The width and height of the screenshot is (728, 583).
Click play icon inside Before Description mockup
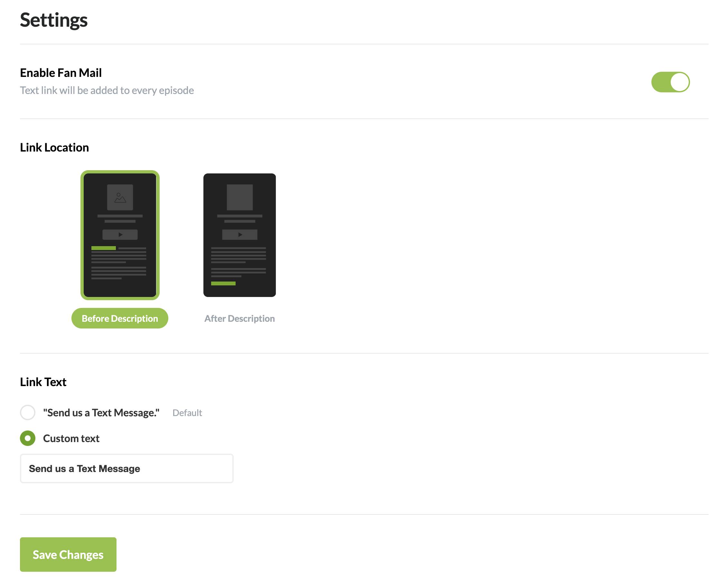tap(120, 235)
